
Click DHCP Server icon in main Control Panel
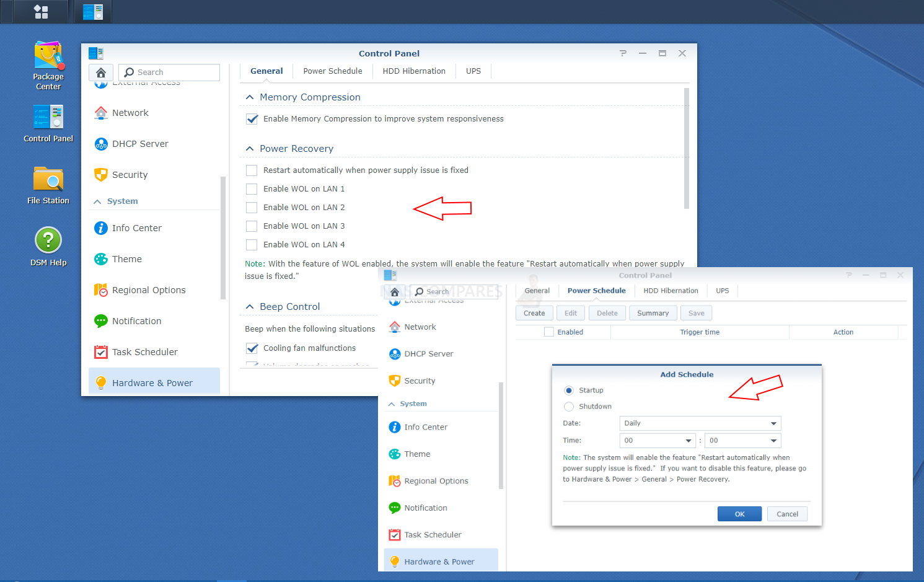[x=101, y=144]
